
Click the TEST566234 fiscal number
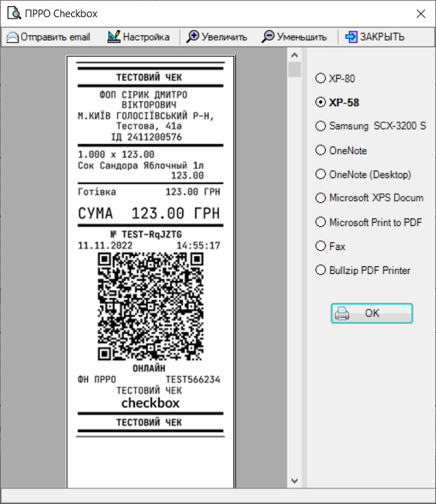point(193,379)
